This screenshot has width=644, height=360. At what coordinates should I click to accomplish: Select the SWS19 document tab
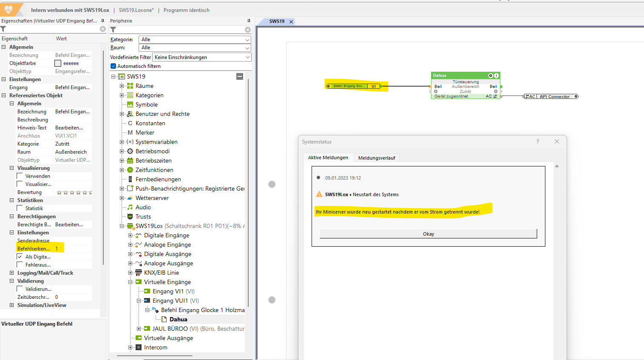[277, 21]
